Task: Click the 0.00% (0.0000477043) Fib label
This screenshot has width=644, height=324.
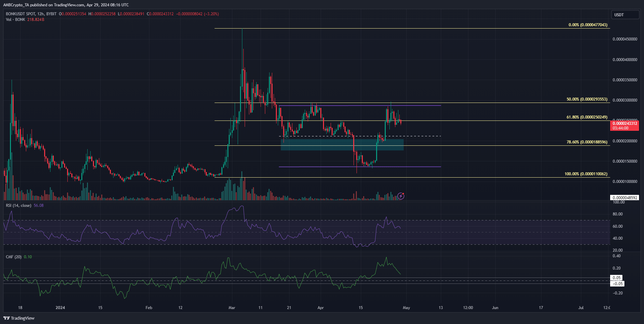Action: tap(588, 25)
